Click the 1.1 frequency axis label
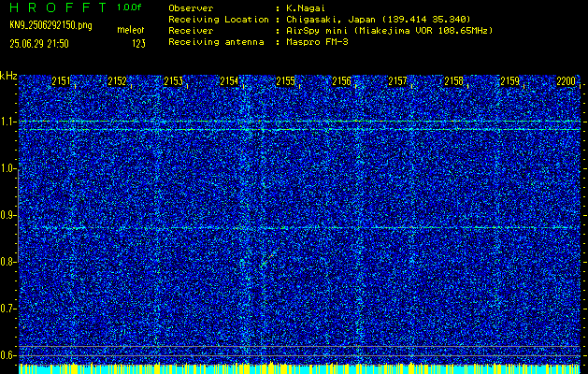588x374 pixels. [x=7, y=122]
